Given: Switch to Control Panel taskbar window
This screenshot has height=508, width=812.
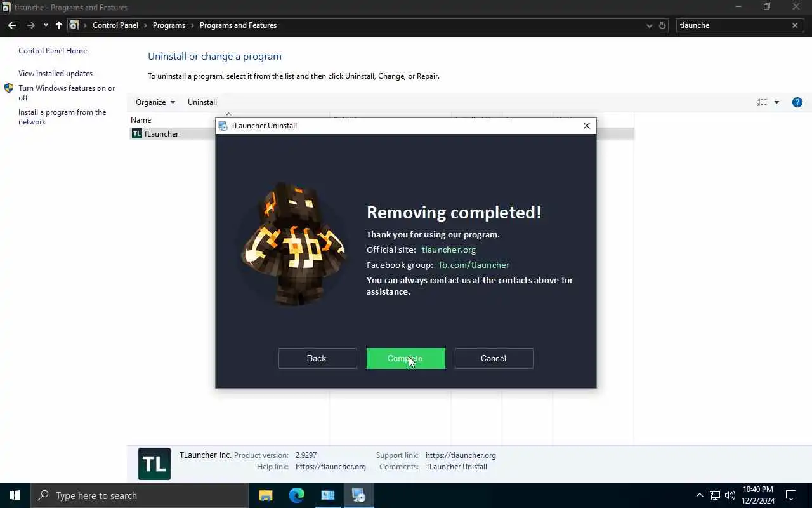Looking at the screenshot, I should pos(328,495).
